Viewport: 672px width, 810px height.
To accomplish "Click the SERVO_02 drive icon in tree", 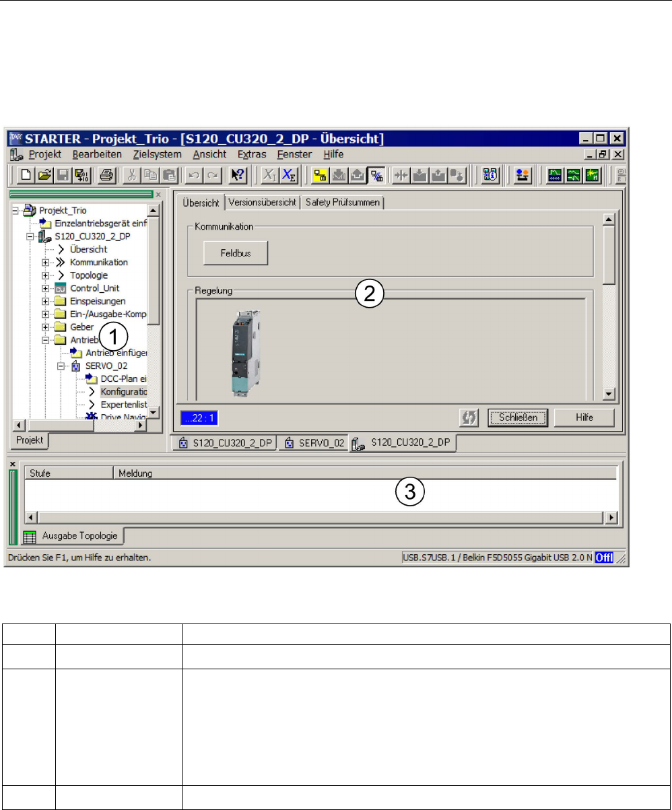I will [x=77, y=366].
